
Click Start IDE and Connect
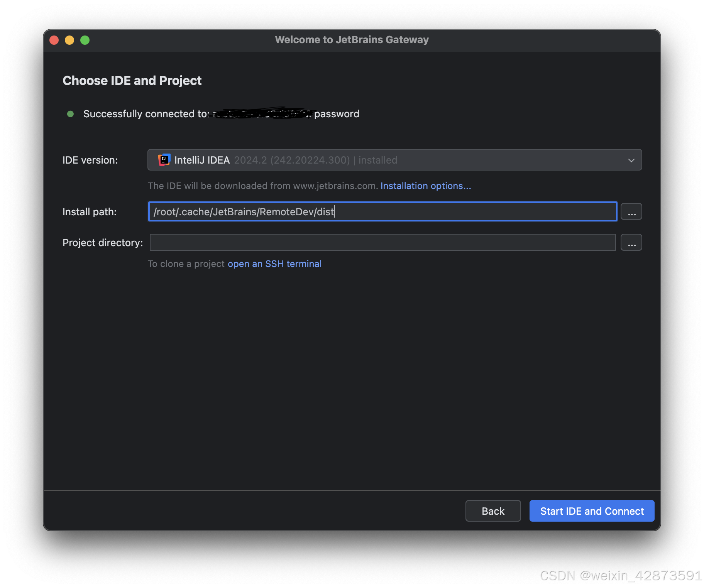pos(592,511)
